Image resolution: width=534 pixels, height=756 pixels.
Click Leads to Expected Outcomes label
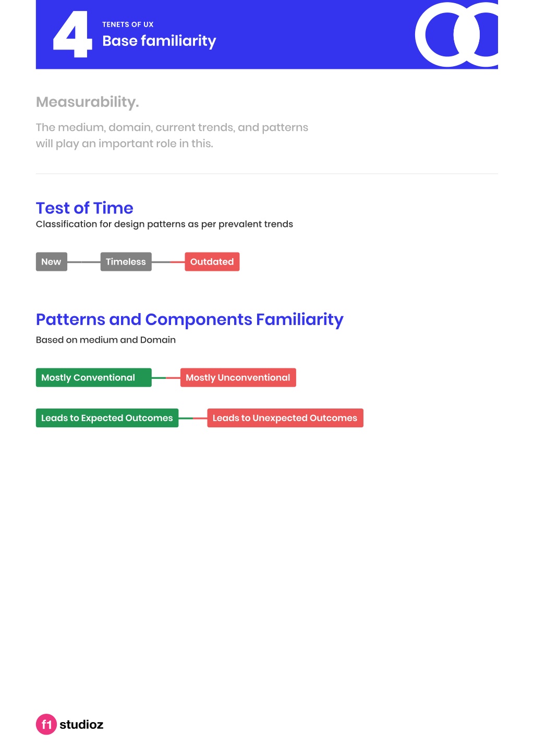click(x=107, y=418)
